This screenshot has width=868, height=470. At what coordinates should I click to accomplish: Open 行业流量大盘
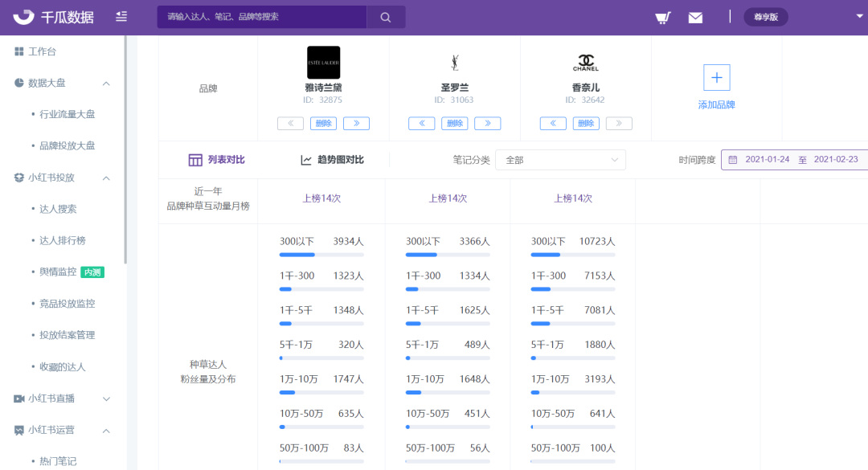[67, 114]
